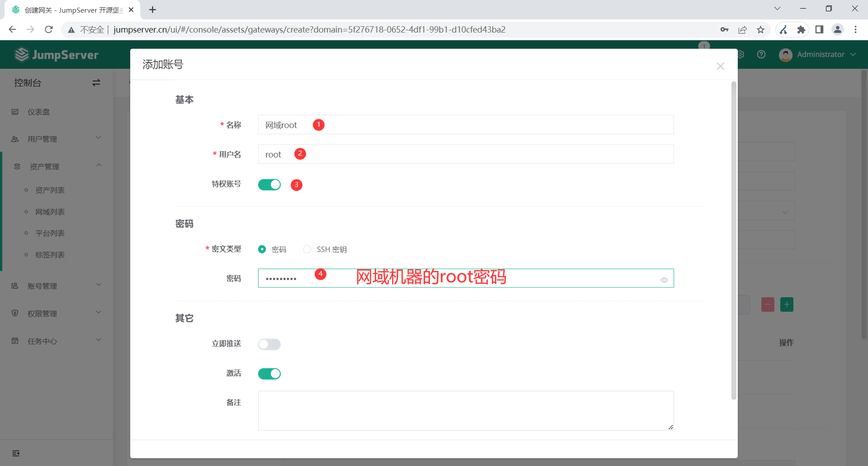
Task: Open 资产列表 page
Action: pos(50,190)
